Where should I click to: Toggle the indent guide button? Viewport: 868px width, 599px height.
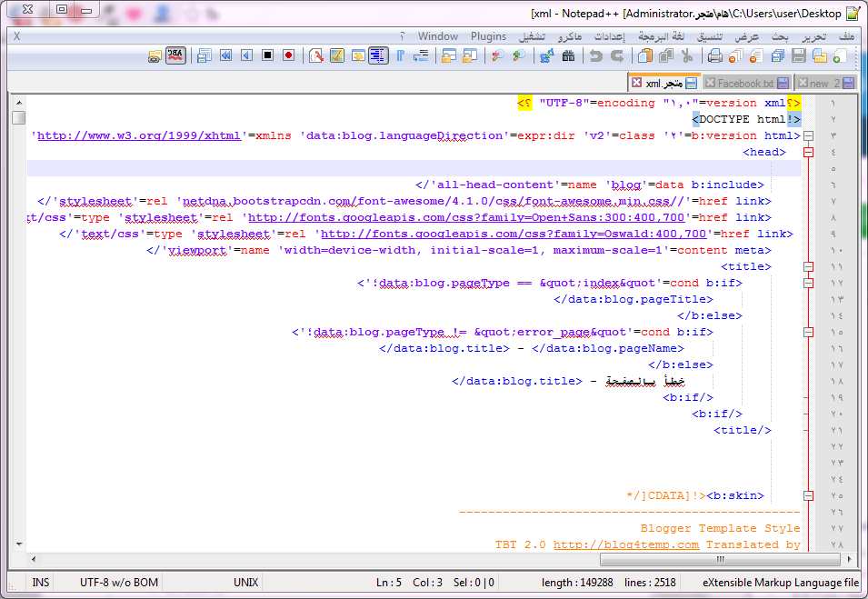coord(379,55)
